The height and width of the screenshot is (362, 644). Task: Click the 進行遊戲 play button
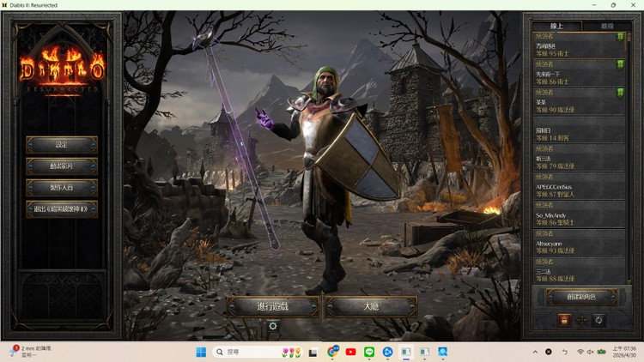273,306
